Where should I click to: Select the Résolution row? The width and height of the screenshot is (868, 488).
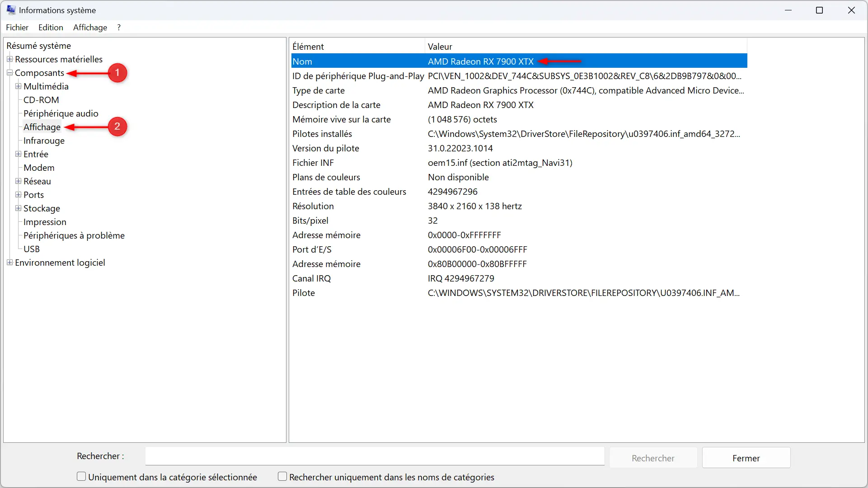tap(519, 206)
